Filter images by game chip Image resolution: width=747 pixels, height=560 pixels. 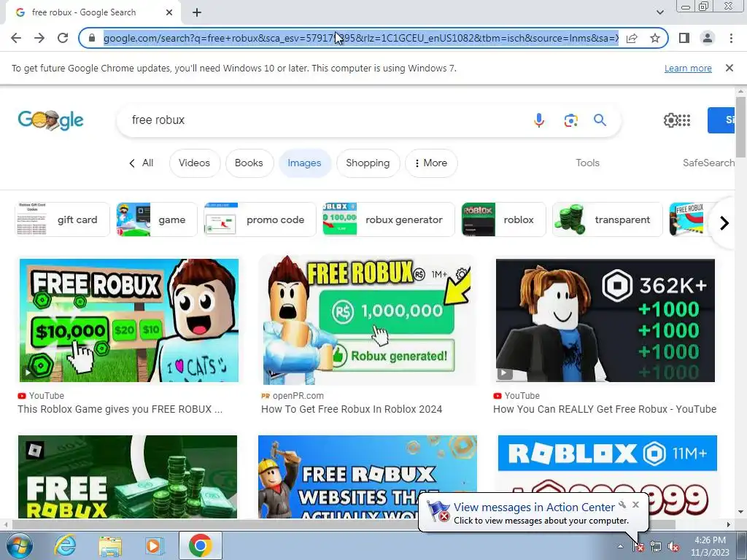click(157, 219)
